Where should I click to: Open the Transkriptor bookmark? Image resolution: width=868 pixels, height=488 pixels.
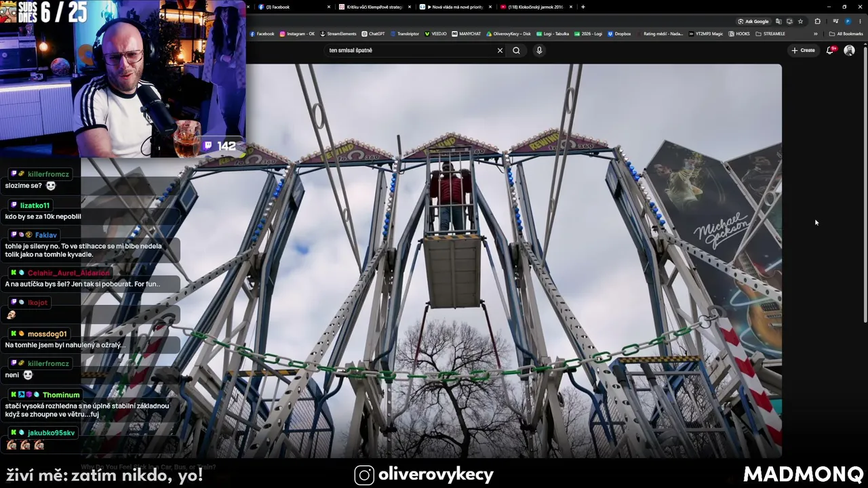click(x=405, y=33)
